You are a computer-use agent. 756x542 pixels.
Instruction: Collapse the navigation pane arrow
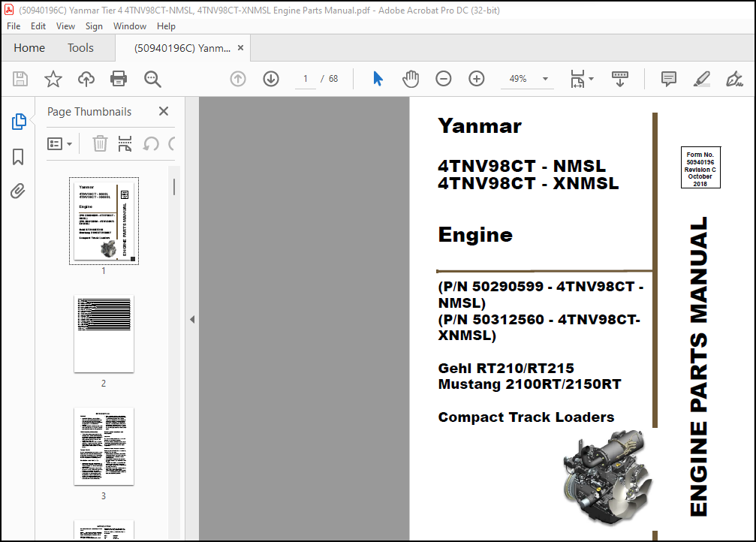pos(192,319)
